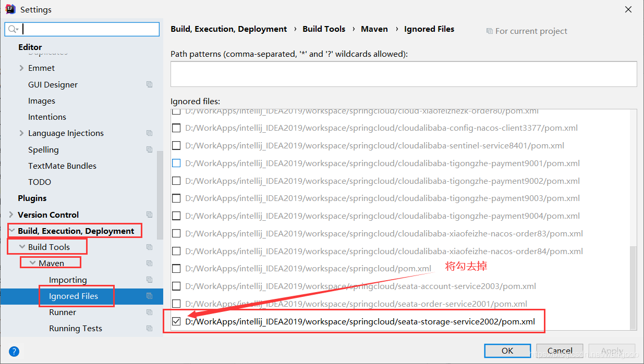Check xiaofeizhe-nacos-order83 pom.xml checkbox

pos(176,233)
